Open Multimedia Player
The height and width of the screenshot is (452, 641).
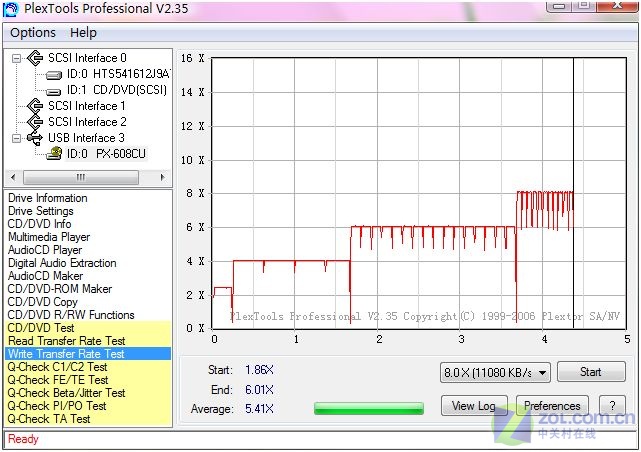[x=49, y=237]
